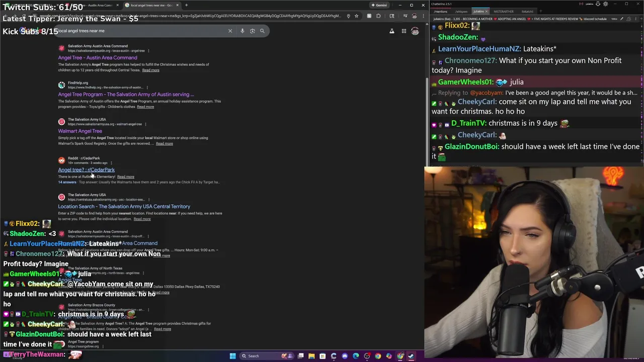Open Walmart Angel Tree result
The width and height of the screenshot is (644, 362).
pyautogui.click(x=80, y=131)
